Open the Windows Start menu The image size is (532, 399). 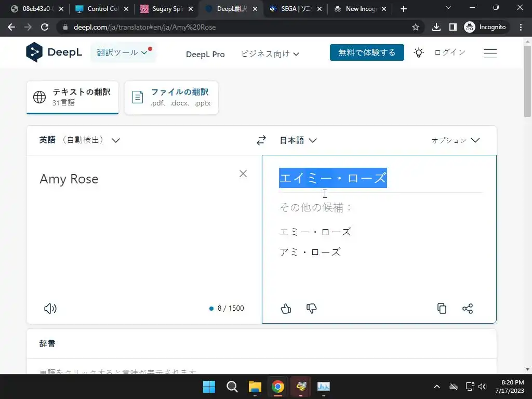coord(209,387)
